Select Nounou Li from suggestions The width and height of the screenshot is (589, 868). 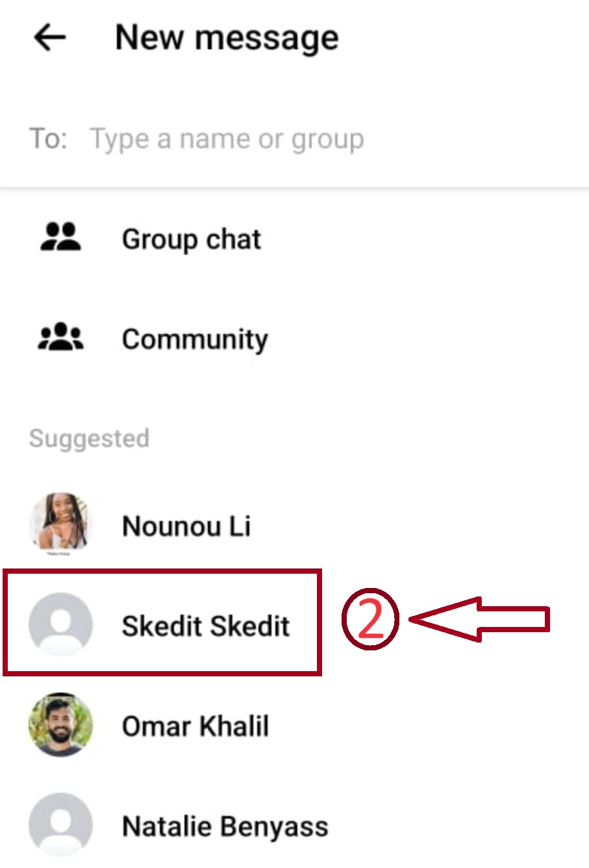pos(186,526)
